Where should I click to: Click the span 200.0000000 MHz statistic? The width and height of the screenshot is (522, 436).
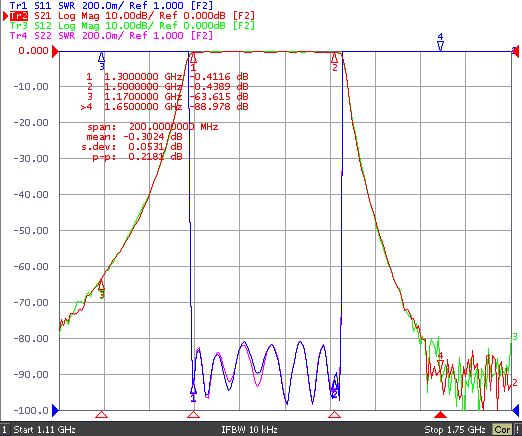(x=153, y=127)
